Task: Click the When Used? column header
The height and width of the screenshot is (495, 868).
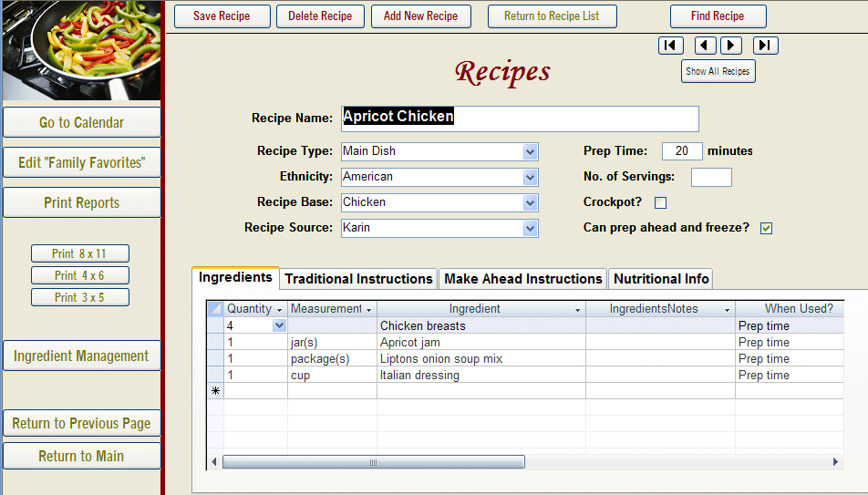Action: pyautogui.click(x=790, y=309)
